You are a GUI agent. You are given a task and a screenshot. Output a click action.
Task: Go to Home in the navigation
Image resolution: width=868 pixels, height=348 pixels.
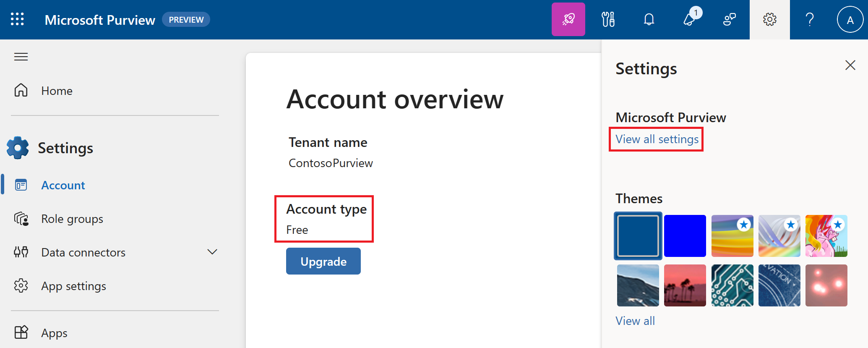(57, 91)
